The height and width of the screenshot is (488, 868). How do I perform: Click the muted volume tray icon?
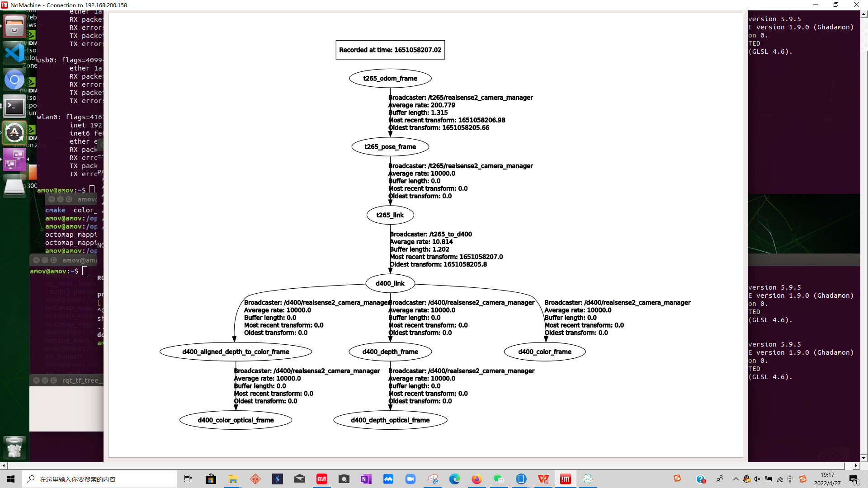pyautogui.click(x=757, y=479)
